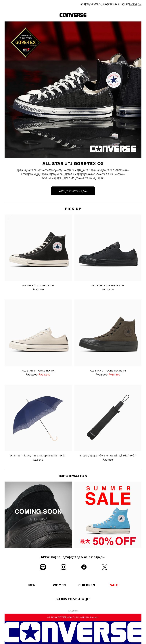The height and width of the screenshot is (644, 146).
Task: Open the Facebook icon link
Action: click(x=84, y=567)
